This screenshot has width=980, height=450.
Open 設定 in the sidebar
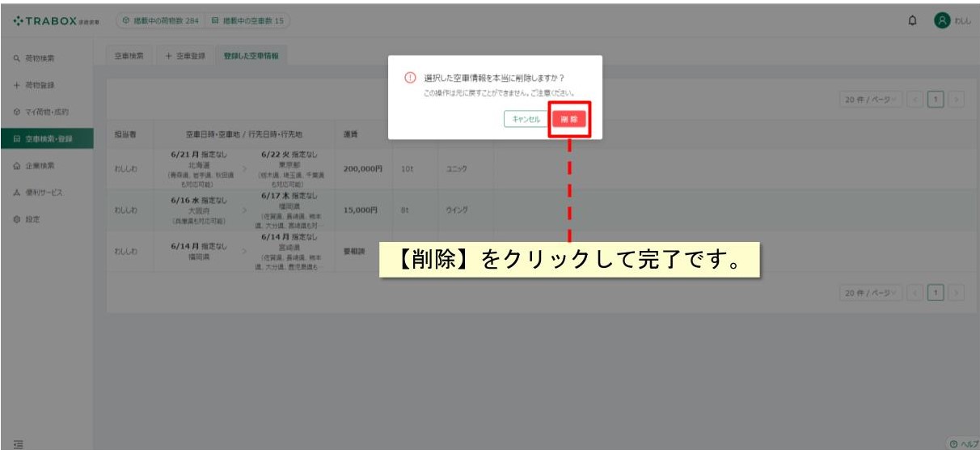[x=33, y=219]
